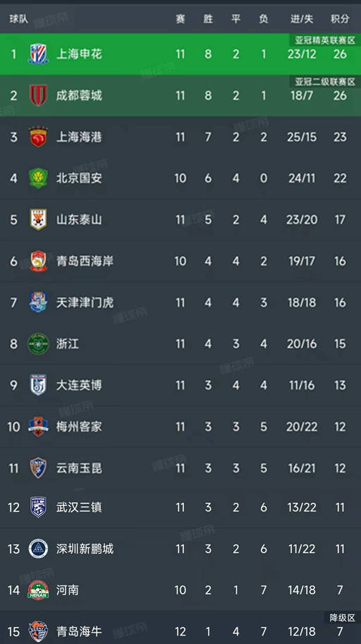Viewport: 361px width, 644px height.
Task: Open the 武汉三镇 team name link
Action: (79, 508)
